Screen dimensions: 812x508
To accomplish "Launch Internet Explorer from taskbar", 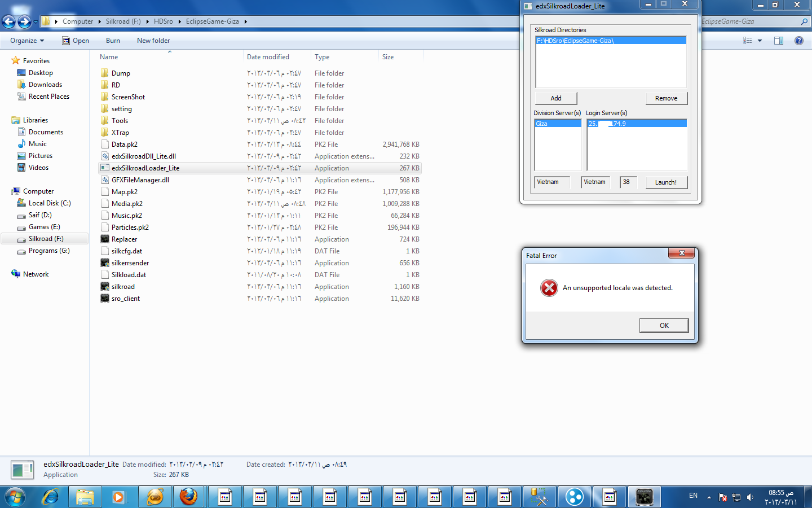I will click(x=51, y=497).
